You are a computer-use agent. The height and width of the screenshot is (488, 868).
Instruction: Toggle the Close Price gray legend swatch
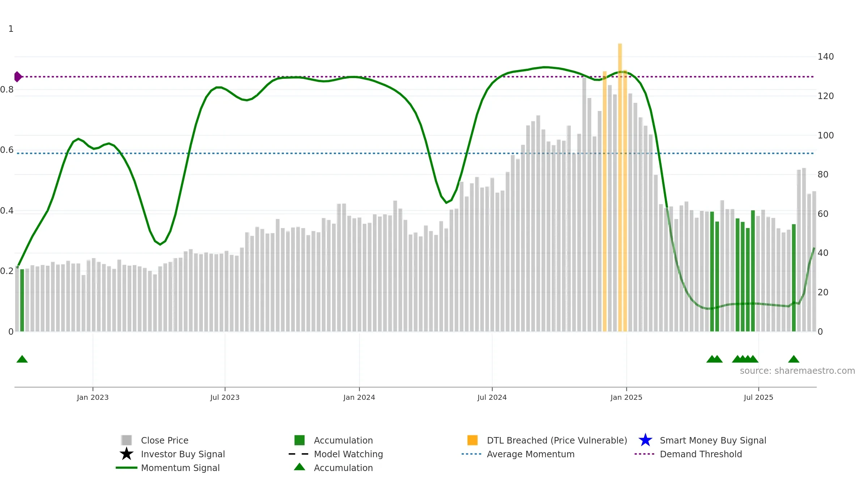[x=126, y=440]
